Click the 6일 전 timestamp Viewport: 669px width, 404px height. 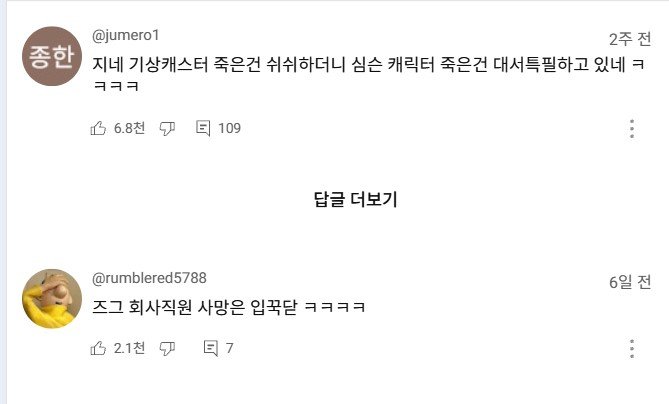[x=630, y=281]
